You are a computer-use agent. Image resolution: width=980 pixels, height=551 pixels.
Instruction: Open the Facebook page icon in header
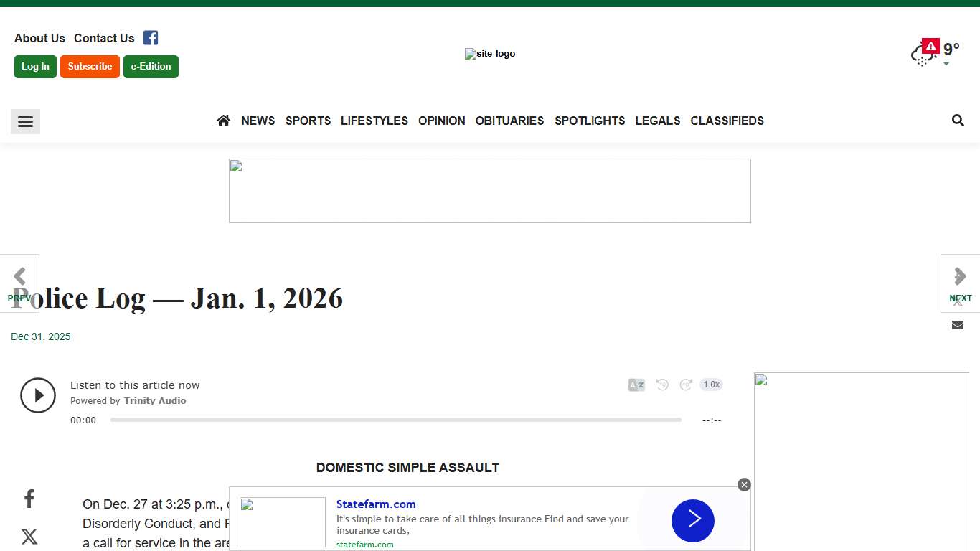(151, 38)
